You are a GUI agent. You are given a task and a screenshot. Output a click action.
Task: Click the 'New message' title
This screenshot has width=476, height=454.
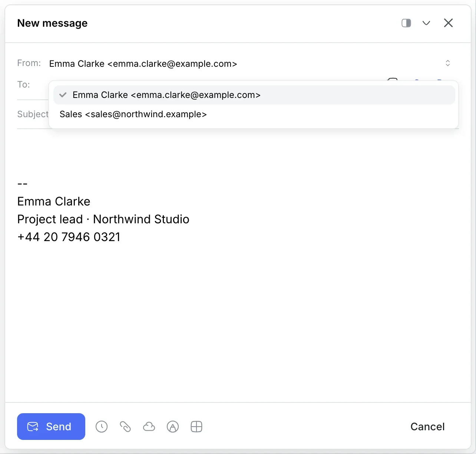click(x=52, y=23)
